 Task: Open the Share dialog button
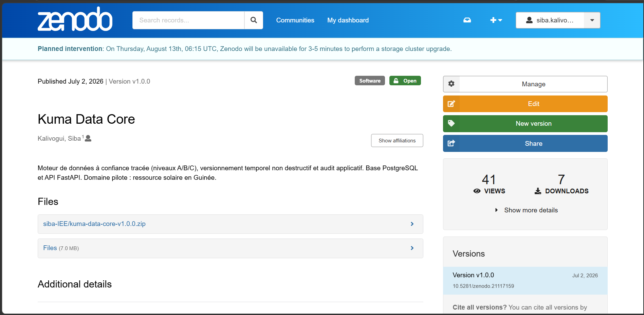coord(525,143)
